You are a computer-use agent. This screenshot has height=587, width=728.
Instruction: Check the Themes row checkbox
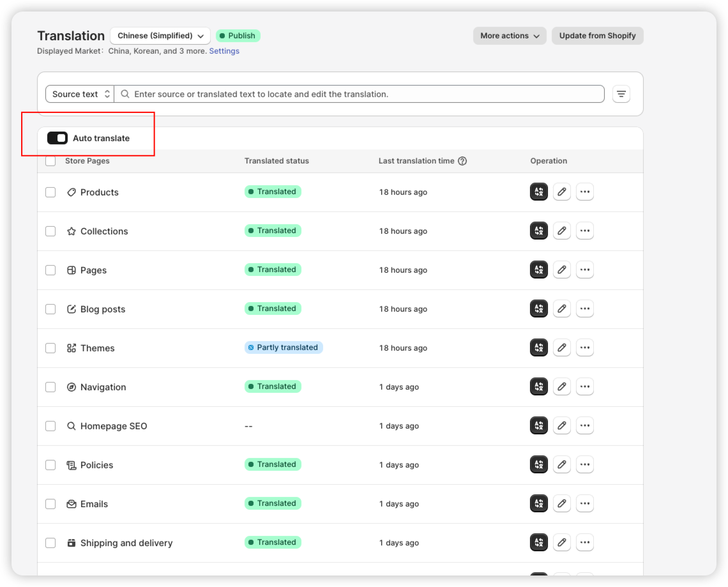pyautogui.click(x=50, y=348)
